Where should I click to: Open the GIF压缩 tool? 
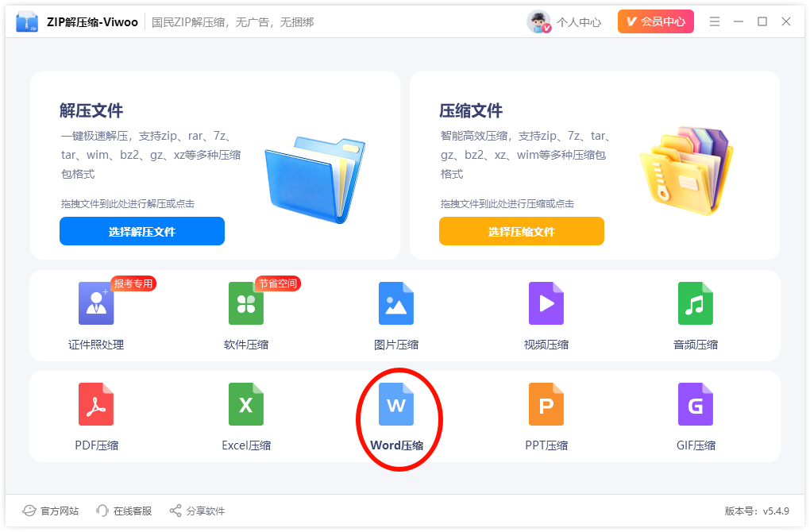point(696,404)
